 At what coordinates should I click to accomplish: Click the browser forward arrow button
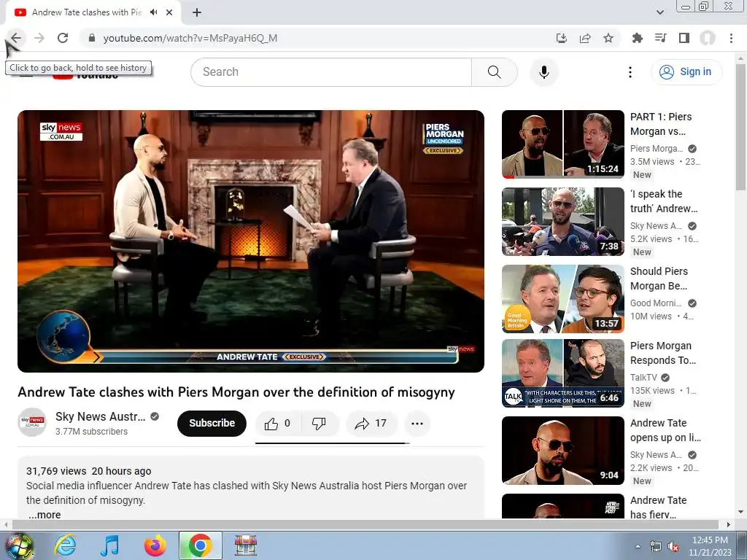point(39,38)
